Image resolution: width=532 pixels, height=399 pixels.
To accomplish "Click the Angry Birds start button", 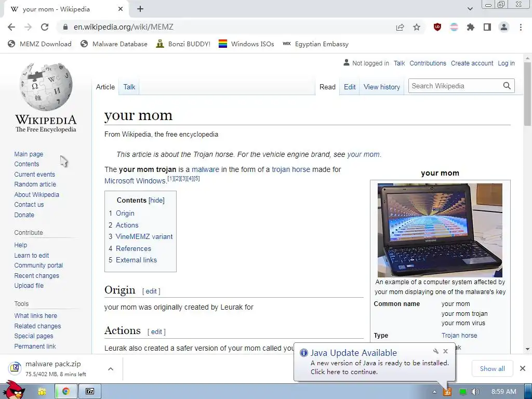I will coord(14,390).
